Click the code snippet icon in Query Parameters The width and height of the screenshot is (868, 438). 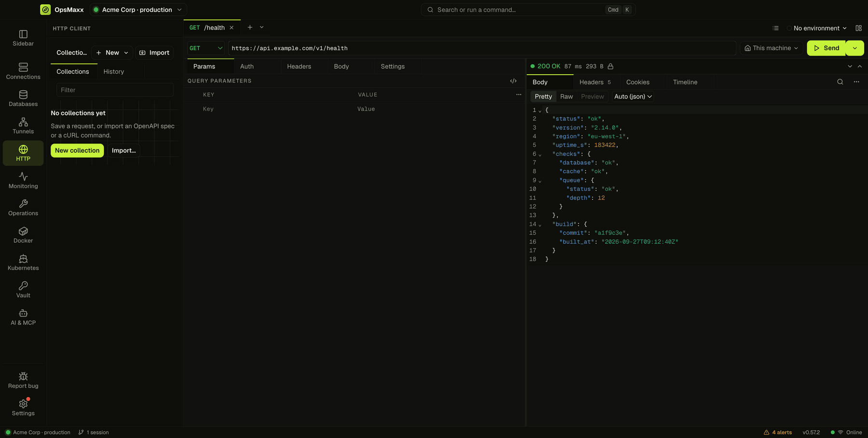point(513,81)
